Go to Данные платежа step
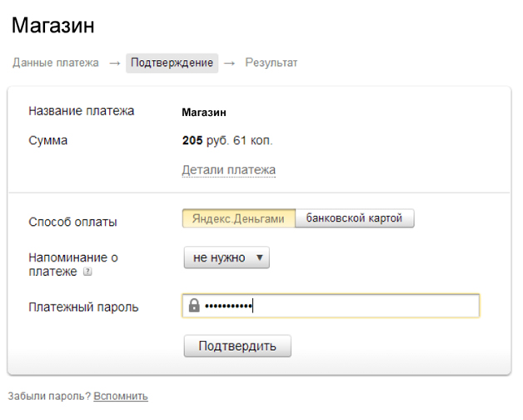 [x=56, y=62]
